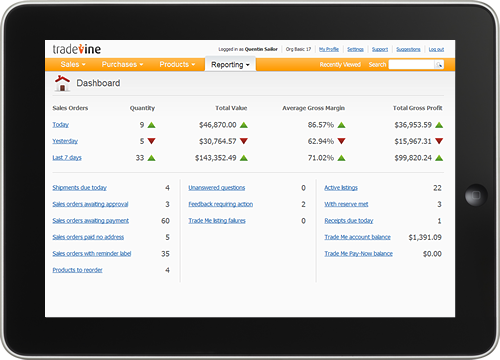The image size is (500, 360).
Task: Click red arrow next to 62.94%
Action: (x=341, y=141)
